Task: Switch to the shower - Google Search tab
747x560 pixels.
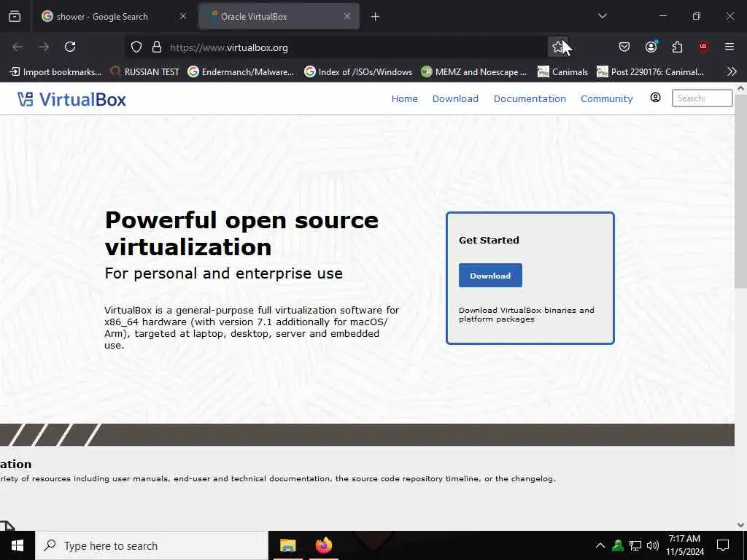Action: [115, 16]
